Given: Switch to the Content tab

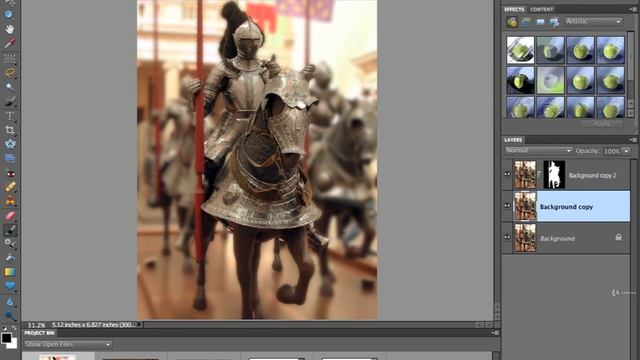Looking at the screenshot, I should tap(542, 9).
